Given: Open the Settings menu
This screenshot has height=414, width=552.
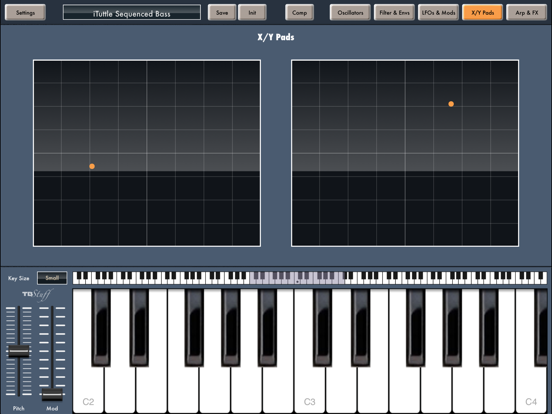Looking at the screenshot, I should (25, 13).
